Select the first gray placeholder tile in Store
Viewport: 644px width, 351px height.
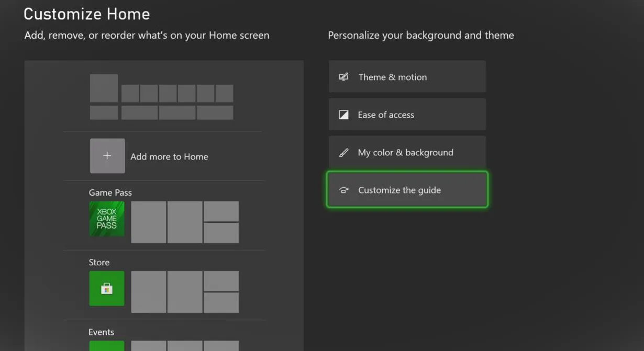pos(149,292)
